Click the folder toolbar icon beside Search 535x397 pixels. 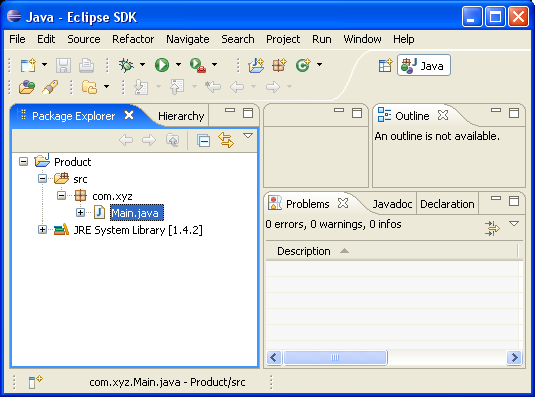point(89,87)
